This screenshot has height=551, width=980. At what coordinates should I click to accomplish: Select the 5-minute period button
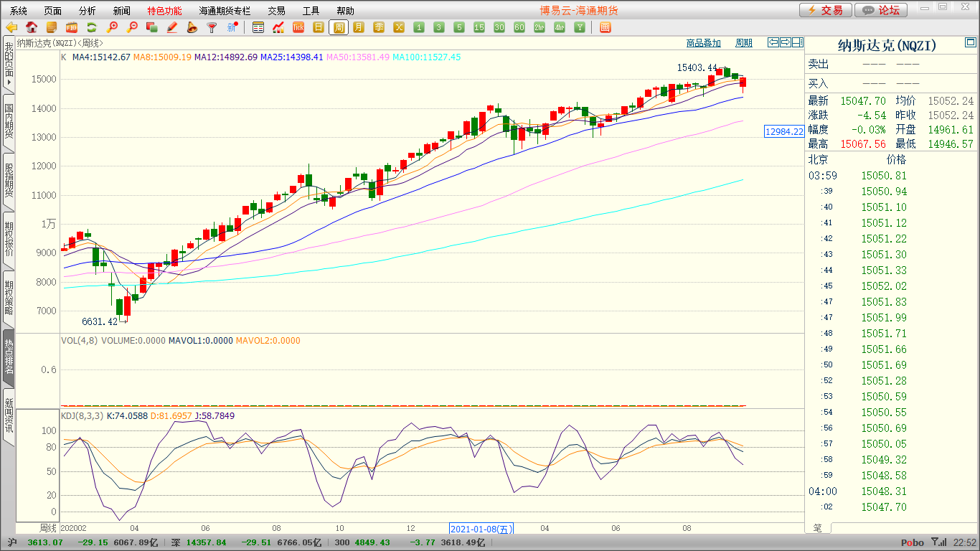459,27
